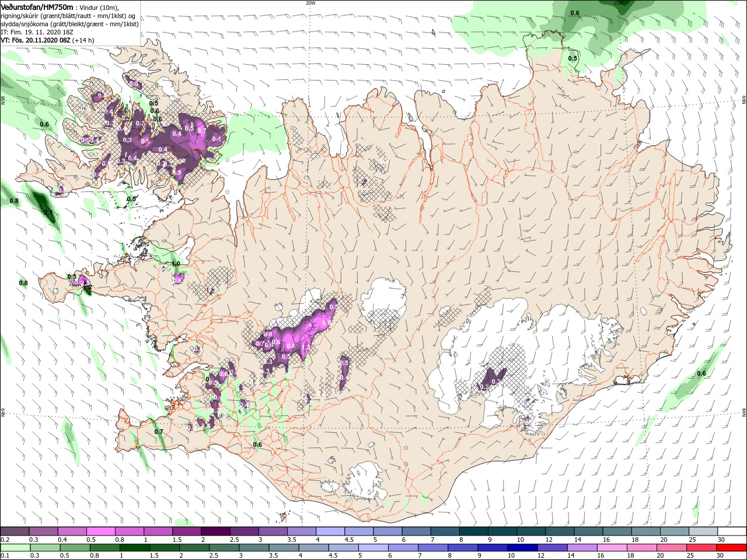Viewport: 747px width, 560px height.
Task: Click the 'rigning/skúrir' legend description line
Action: 68,16
